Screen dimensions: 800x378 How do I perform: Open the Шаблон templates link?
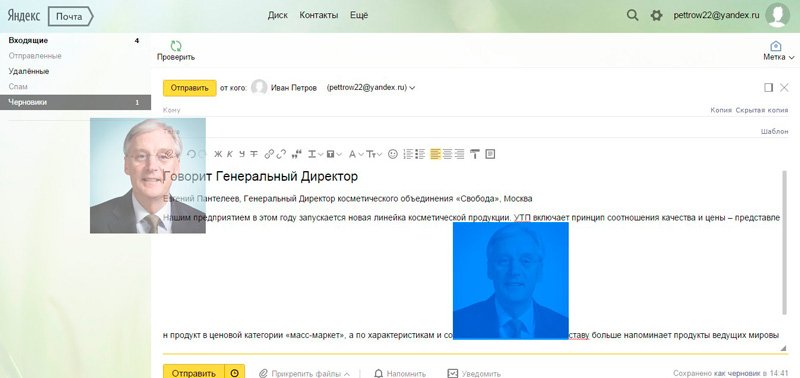(x=774, y=131)
